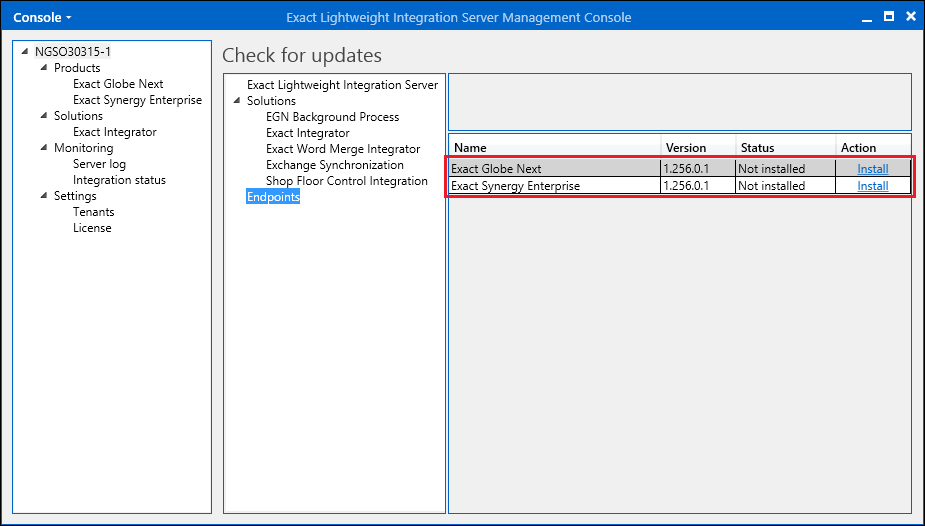The width and height of the screenshot is (925, 526).
Task: Select the highlighted Endpoints item
Action: pos(273,196)
